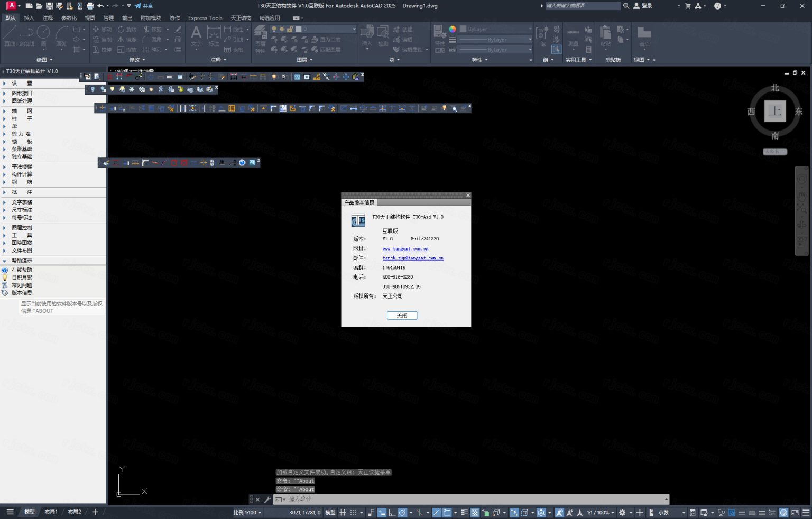Expand the 轴网 tree item in sidebar

click(x=4, y=111)
